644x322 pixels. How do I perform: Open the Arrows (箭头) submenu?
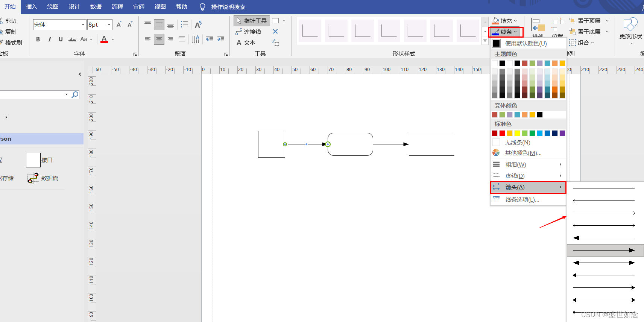click(x=529, y=187)
